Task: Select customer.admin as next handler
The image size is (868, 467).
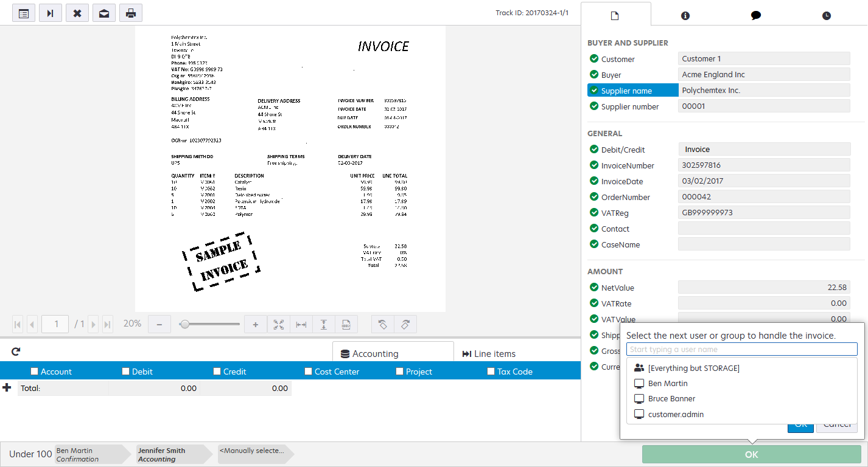Action: click(x=675, y=414)
